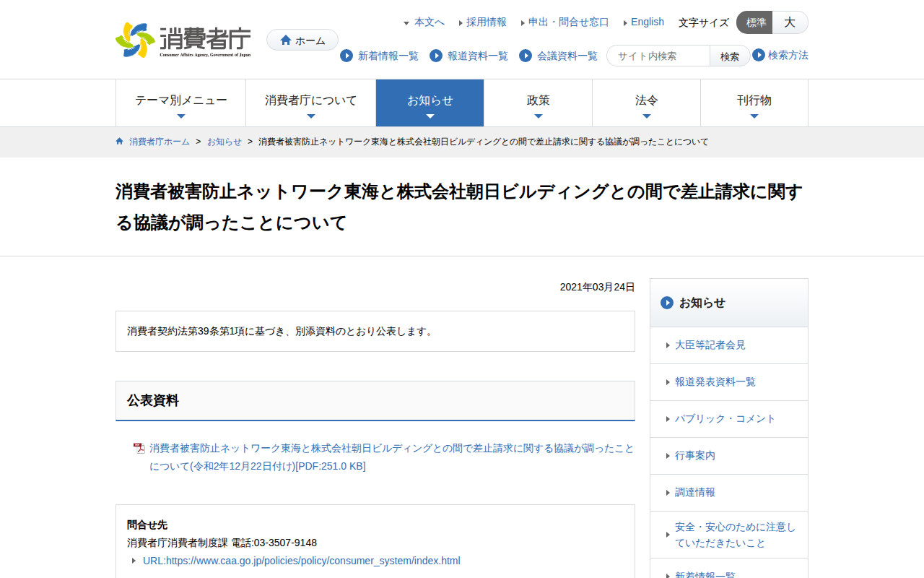
Task: Open the English version of the site
Action: coord(648,22)
